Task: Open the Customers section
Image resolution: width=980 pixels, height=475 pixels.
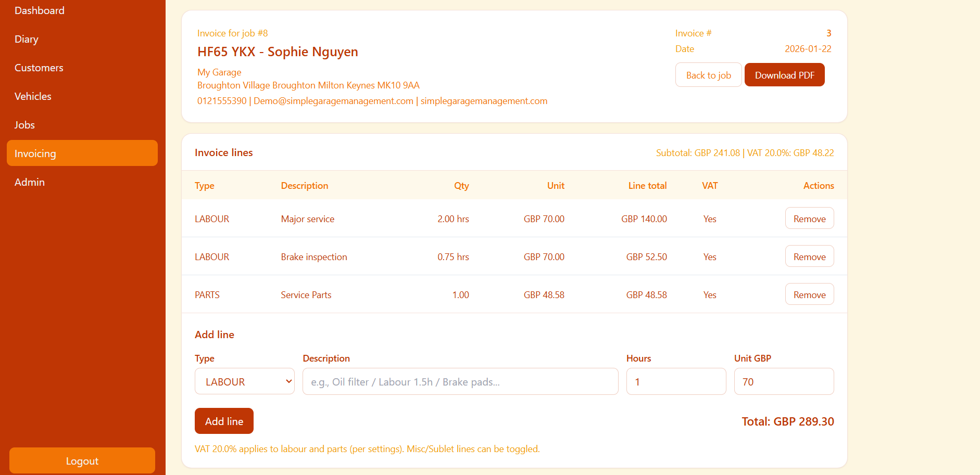Action: pos(39,68)
